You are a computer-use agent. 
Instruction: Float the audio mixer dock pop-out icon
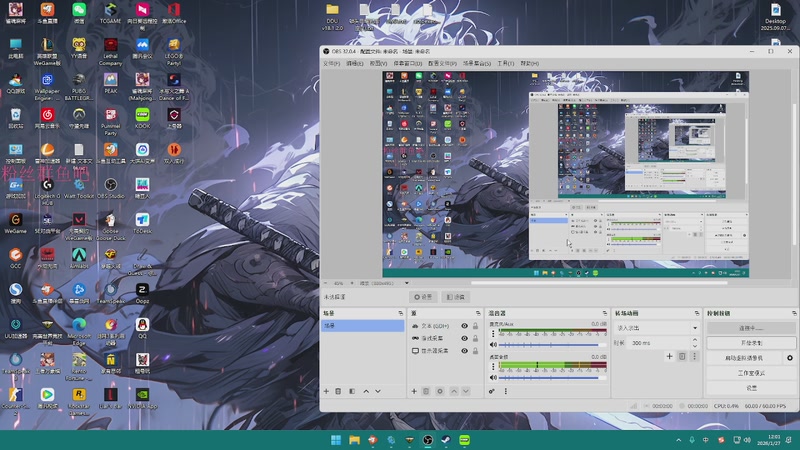(605, 313)
